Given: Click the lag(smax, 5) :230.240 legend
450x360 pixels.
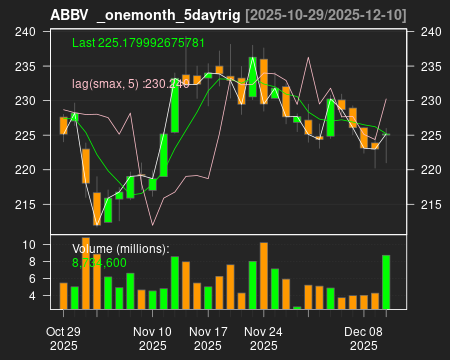Looking at the screenshot, I should tap(131, 84).
